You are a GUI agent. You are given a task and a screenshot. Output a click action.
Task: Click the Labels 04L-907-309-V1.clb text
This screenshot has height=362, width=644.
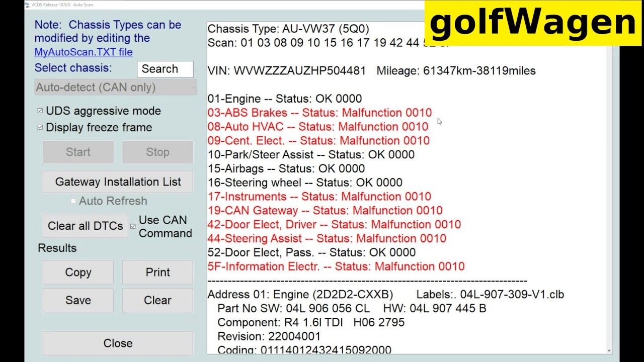(490, 295)
